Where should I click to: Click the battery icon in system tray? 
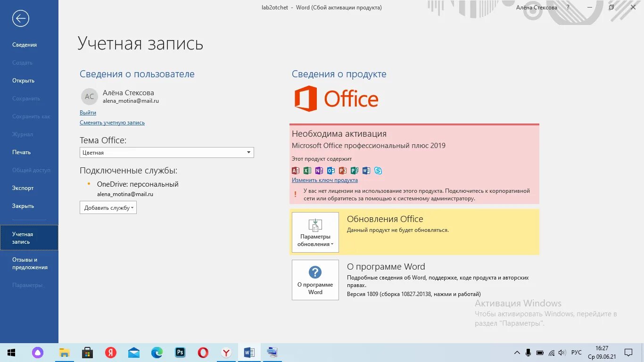click(540, 353)
